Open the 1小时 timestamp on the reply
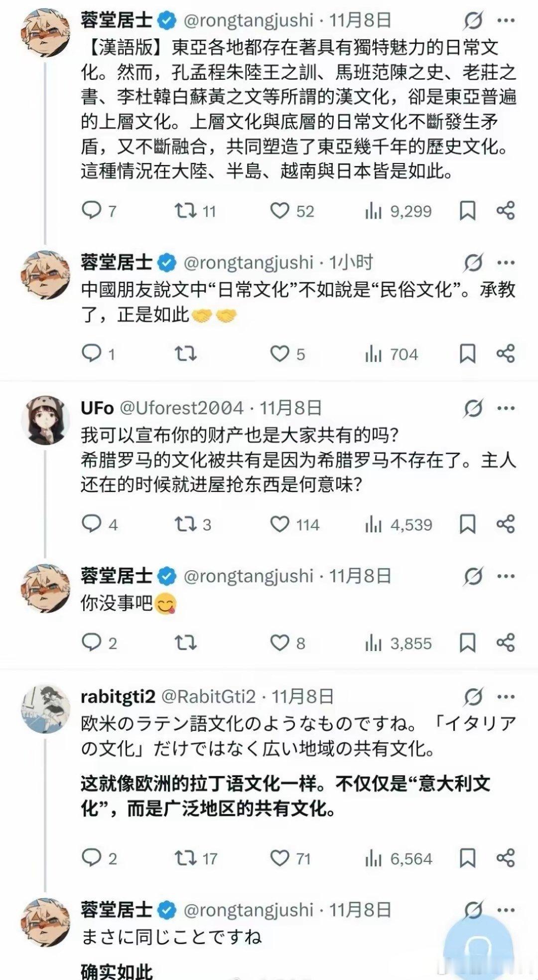 pos(351,263)
